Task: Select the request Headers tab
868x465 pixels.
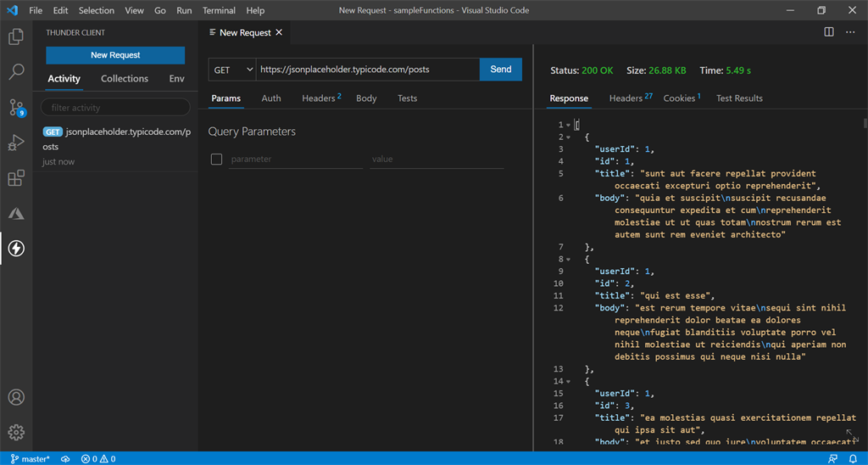Action: pyautogui.click(x=321, y=98)
